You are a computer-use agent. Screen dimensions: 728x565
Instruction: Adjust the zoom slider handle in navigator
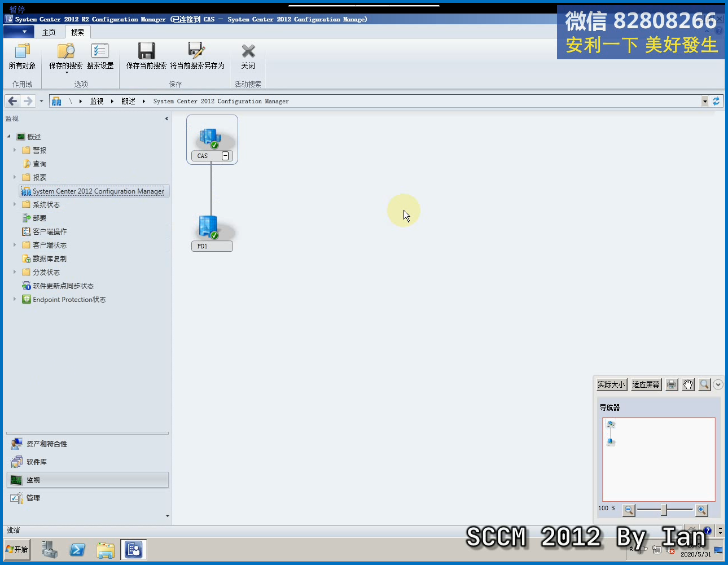[x=664, y=510]
